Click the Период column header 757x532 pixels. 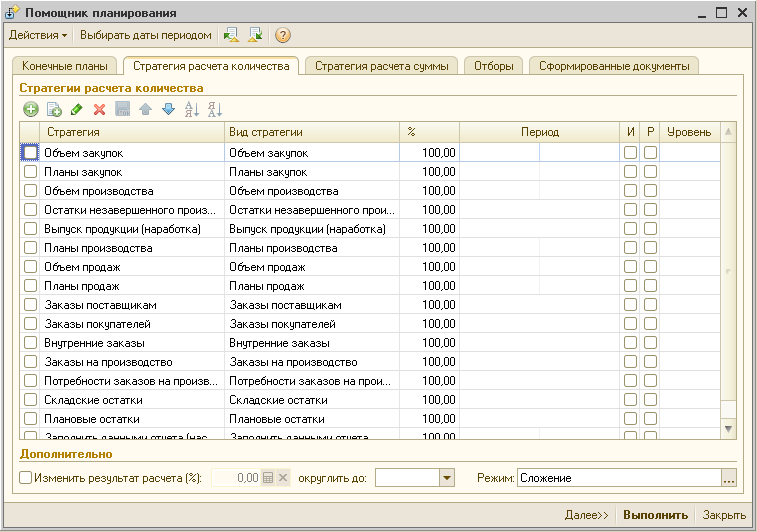pos(539,132)
